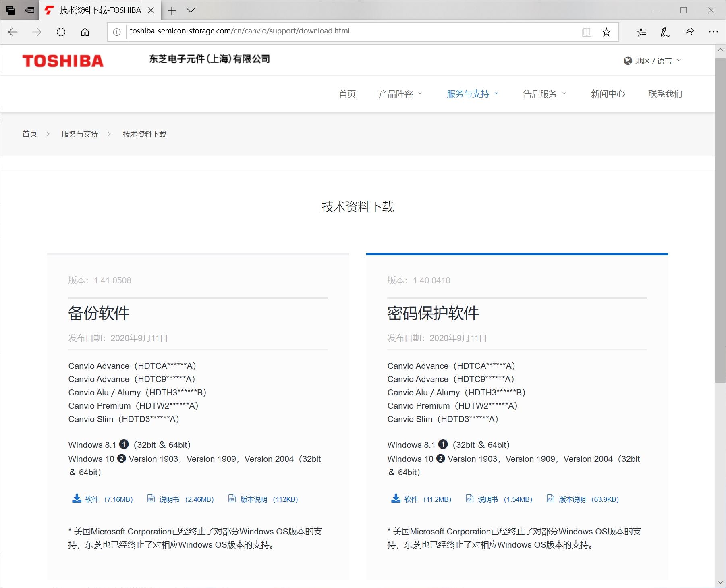Click the favorites star in the address bar
The width and height of the screenshot is (726, 588).
[606, 31]
